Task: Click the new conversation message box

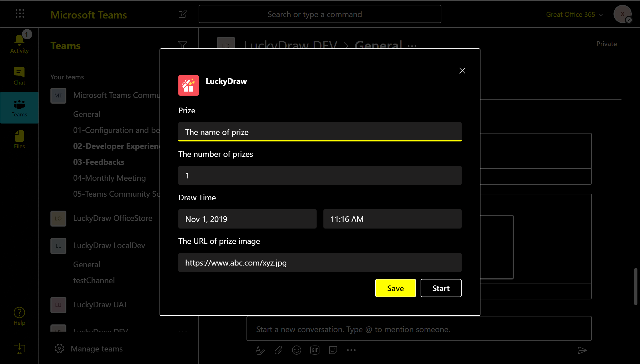Action: [419, 329]
